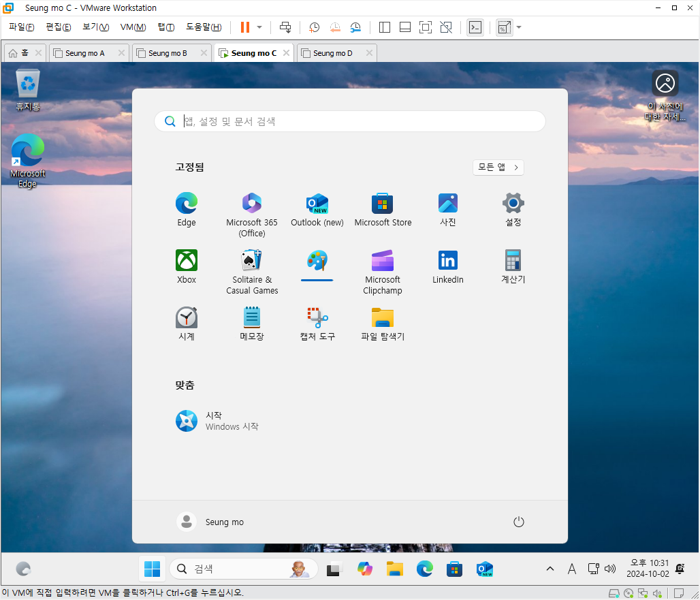
Task: Open 파일 탐색기 from pinned apps
Action: [383, 324]
